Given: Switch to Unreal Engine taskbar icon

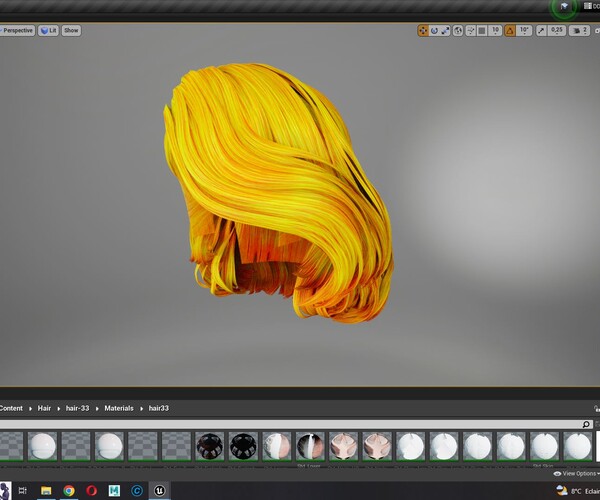Looking at the screenshot, I should 160,490.
